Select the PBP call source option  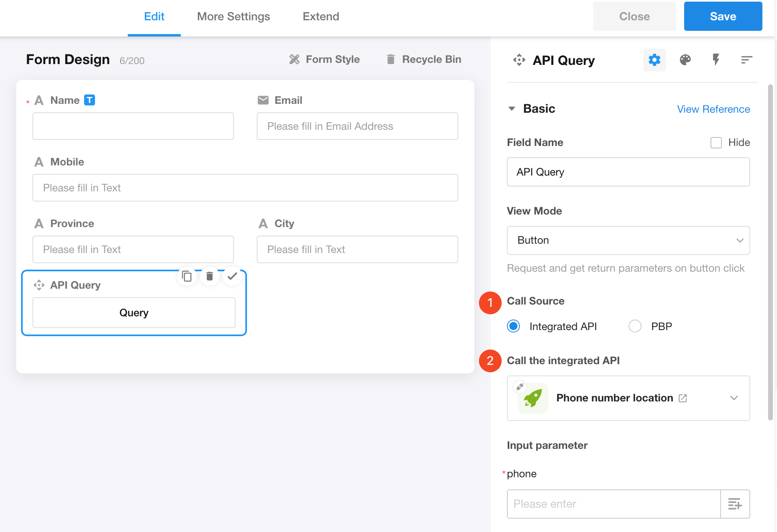[635, 326]
